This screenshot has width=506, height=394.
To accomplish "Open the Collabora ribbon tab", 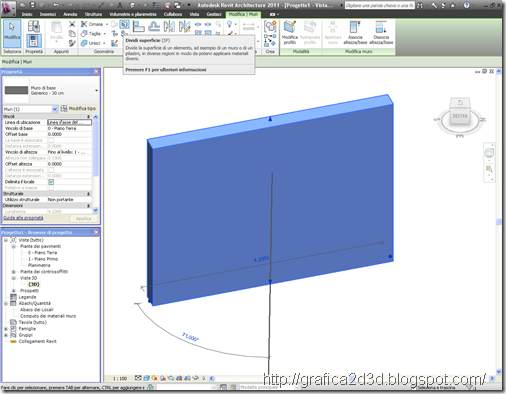I will click(x=173, y=14).
